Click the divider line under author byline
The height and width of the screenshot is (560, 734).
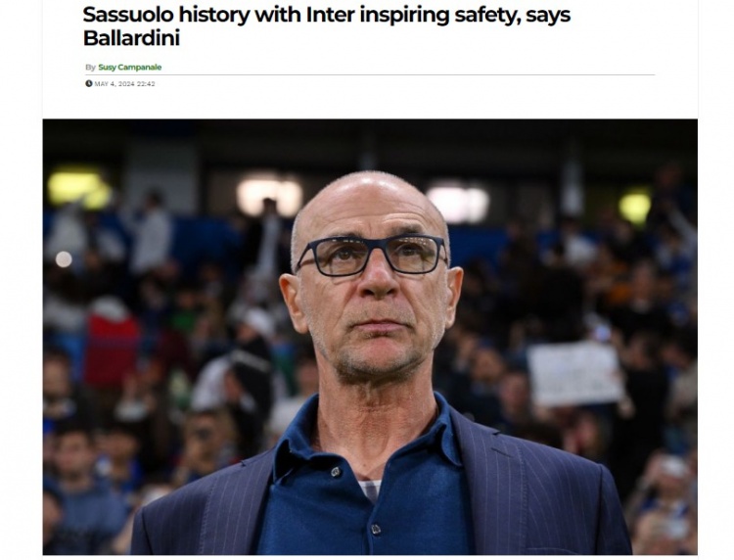coord(370,75)
